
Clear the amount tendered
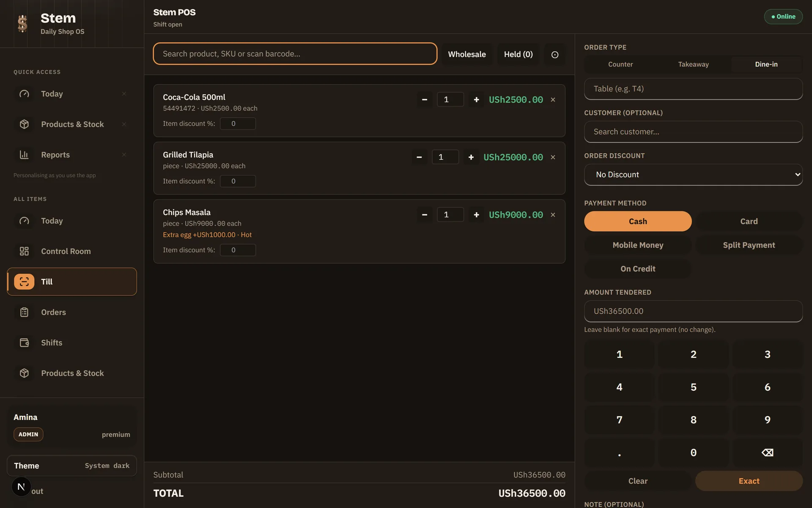point(638,481)
